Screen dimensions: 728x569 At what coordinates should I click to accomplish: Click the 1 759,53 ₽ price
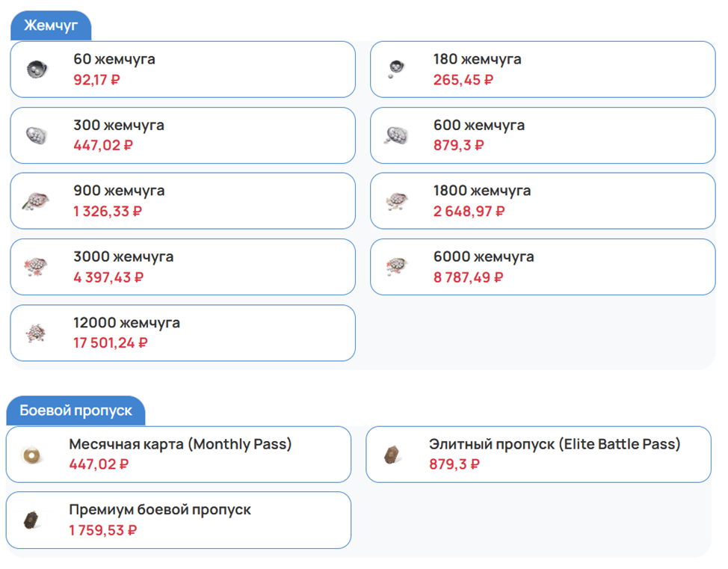click(102, 531)
